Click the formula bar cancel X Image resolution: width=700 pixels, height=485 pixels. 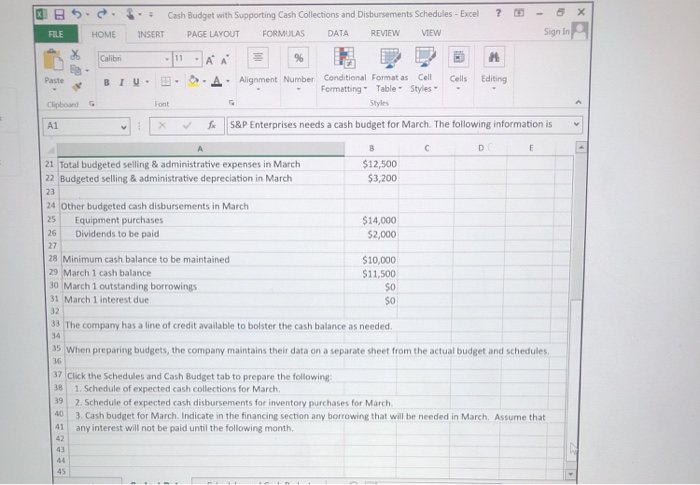coord(162,125)
